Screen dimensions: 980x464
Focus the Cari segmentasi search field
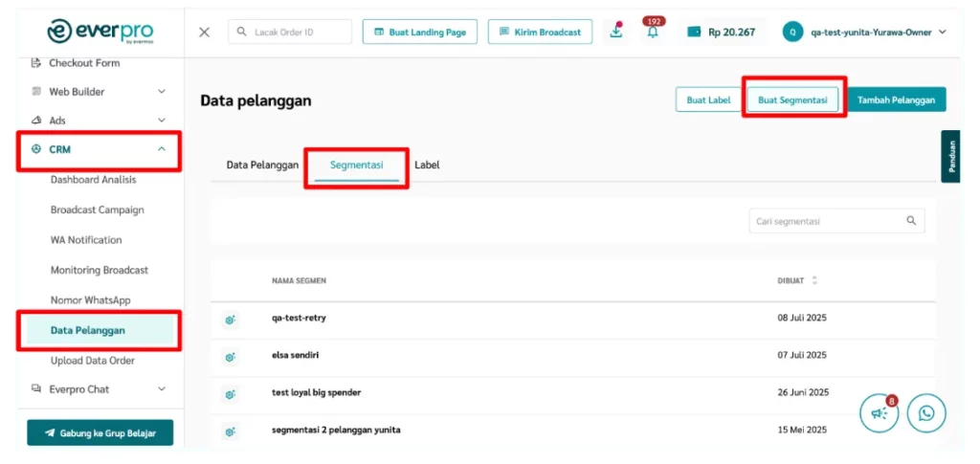(836, 220)
